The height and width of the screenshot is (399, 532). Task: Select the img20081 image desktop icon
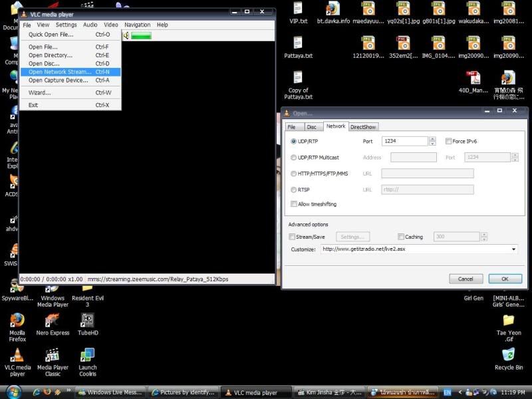pos(509,13)
